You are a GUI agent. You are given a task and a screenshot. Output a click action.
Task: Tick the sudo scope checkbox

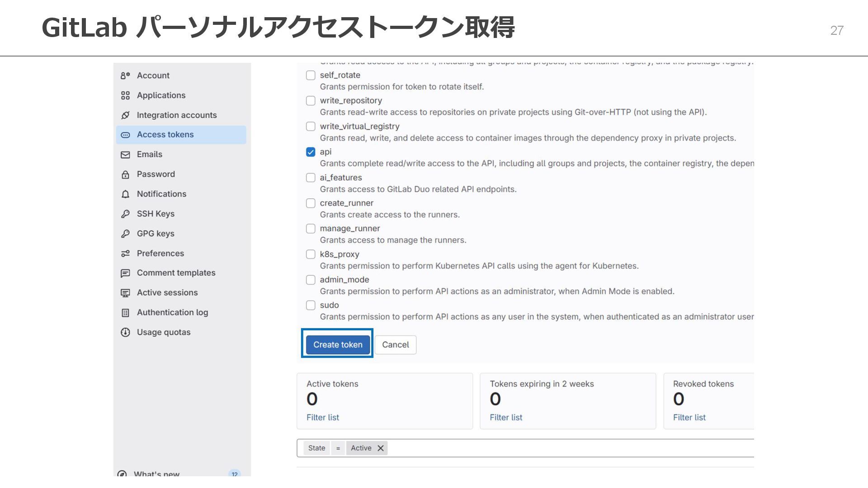coord(311,305)
